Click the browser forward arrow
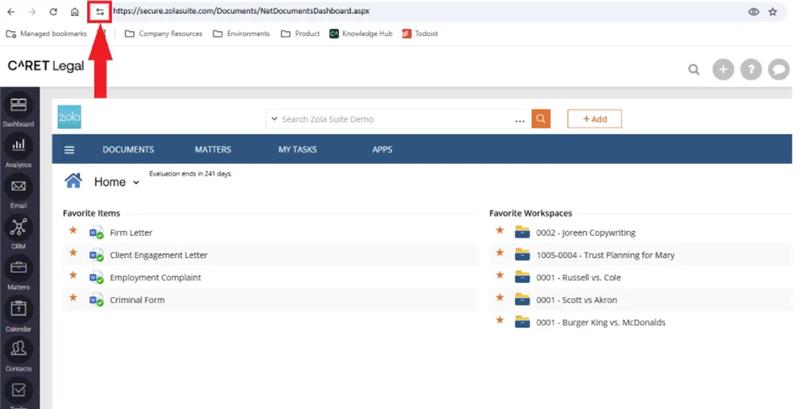800x409 pixels. pos(32,12)
